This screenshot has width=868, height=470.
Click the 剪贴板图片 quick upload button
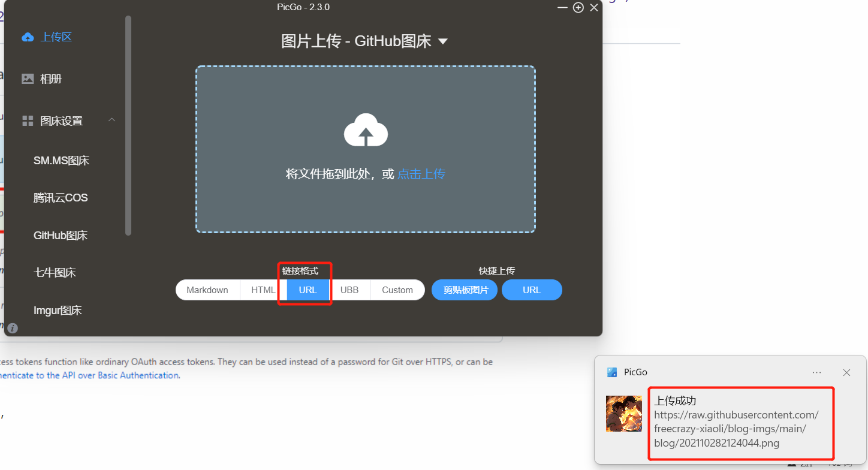pyautogui.click(x=465, y=290)
